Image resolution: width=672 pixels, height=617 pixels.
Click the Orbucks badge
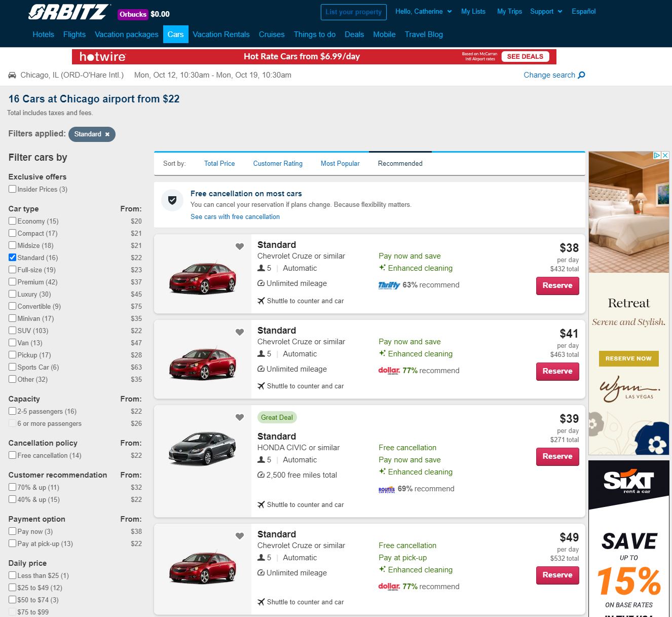133,14
